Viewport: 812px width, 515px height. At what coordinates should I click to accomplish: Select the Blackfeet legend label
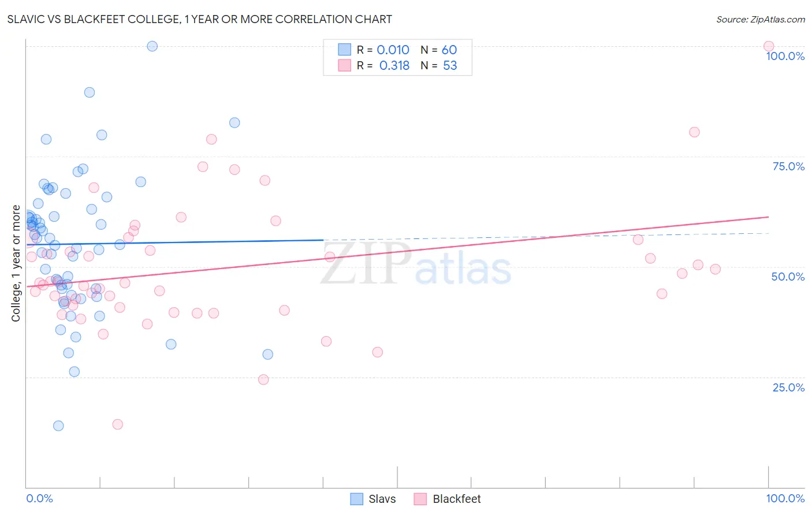tap(457, 499)
